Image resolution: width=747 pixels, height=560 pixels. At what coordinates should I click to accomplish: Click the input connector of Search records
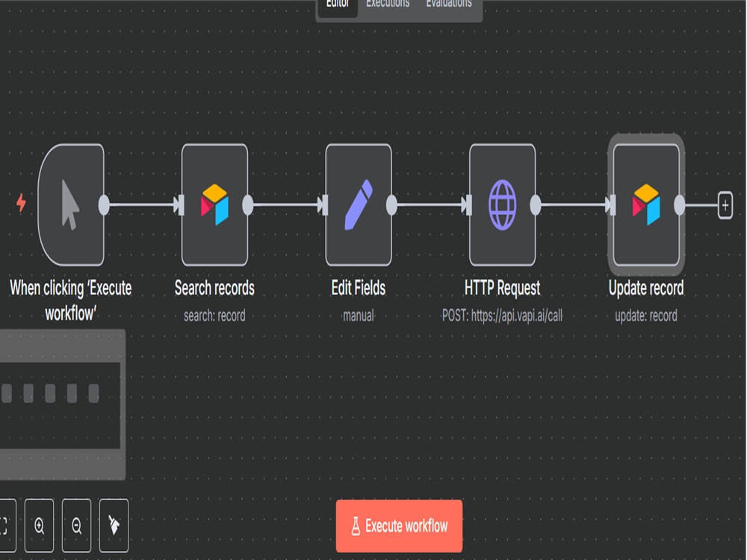[181, 205]
